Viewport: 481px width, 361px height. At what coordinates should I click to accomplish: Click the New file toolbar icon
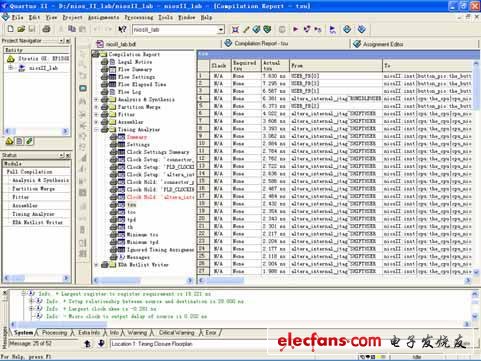pos(11,29)
